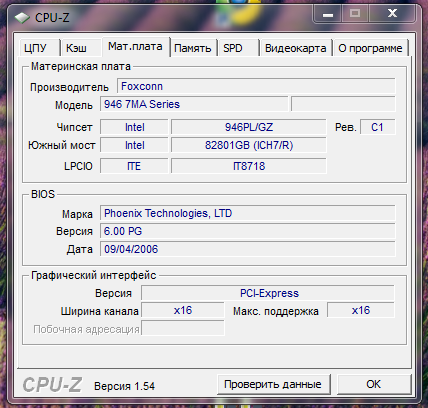This screenshot has height=408, width=428.
Task: Click the empty field beside the model
Action: point(343,104)
